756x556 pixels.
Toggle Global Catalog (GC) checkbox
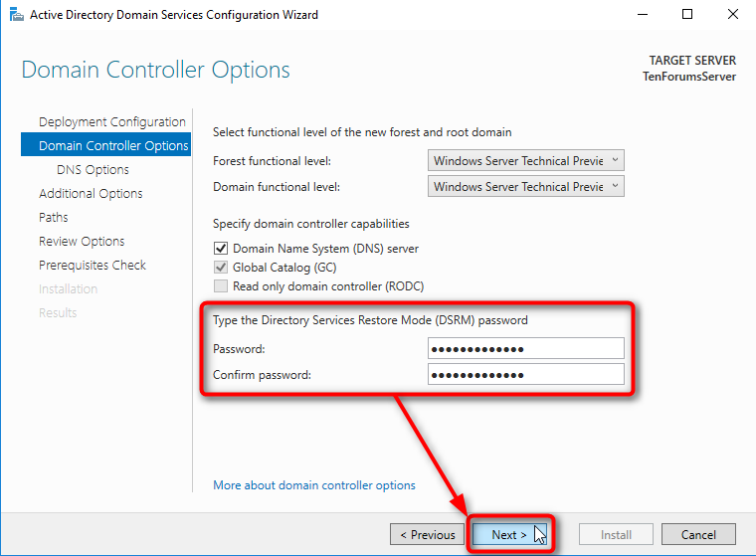pyautogui.click(x=221, y=268)
